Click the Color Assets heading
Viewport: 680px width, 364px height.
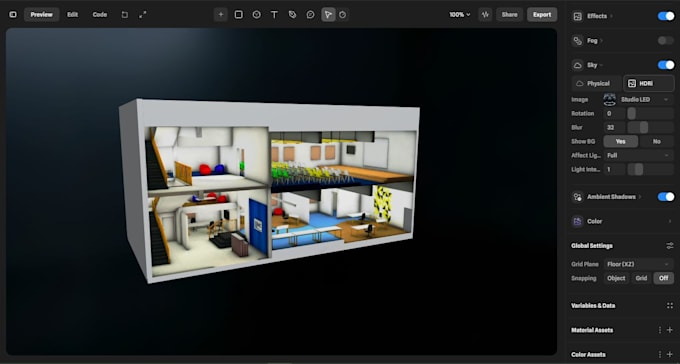[x=588, y=354]
